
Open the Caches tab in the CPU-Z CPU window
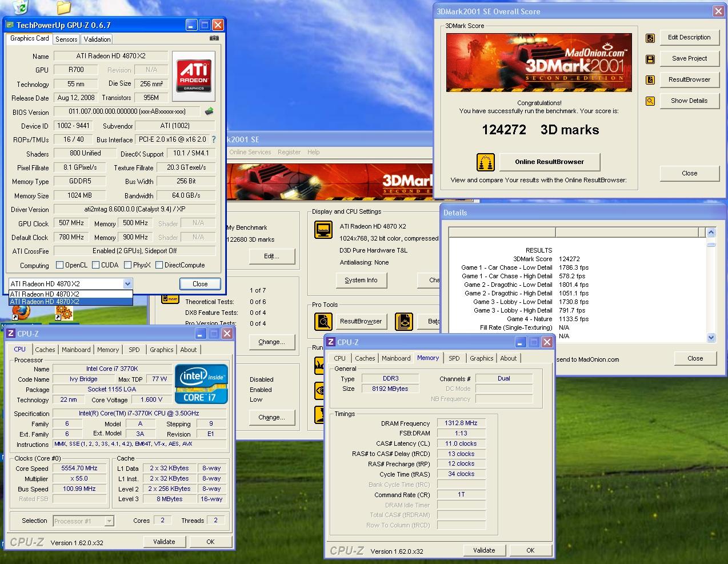(45, 350)
